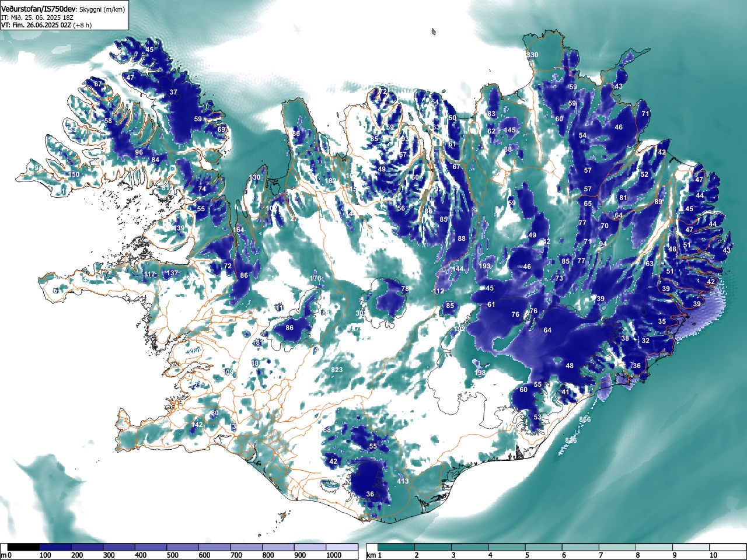Image resolution: width=747 pixels, height=560 pixels.
Task: Click the map value '68'
Action: coord(327,430)
